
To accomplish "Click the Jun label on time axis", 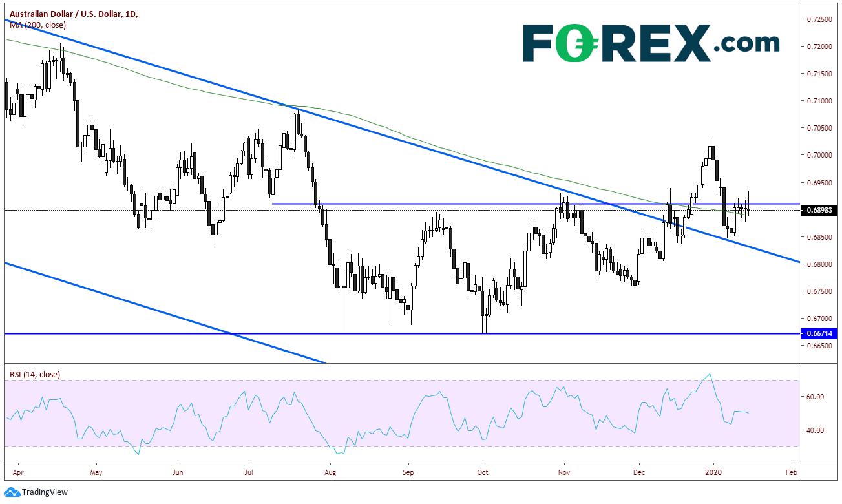I will (178, 473).
